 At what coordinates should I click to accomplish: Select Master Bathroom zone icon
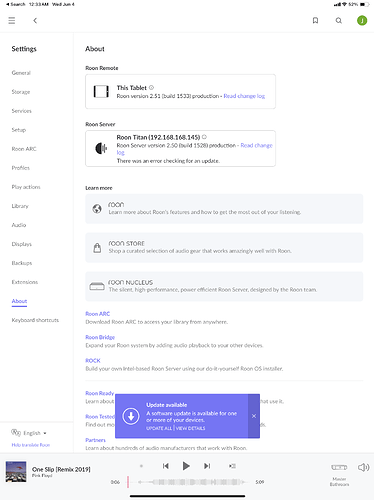(x=339, y=467)
